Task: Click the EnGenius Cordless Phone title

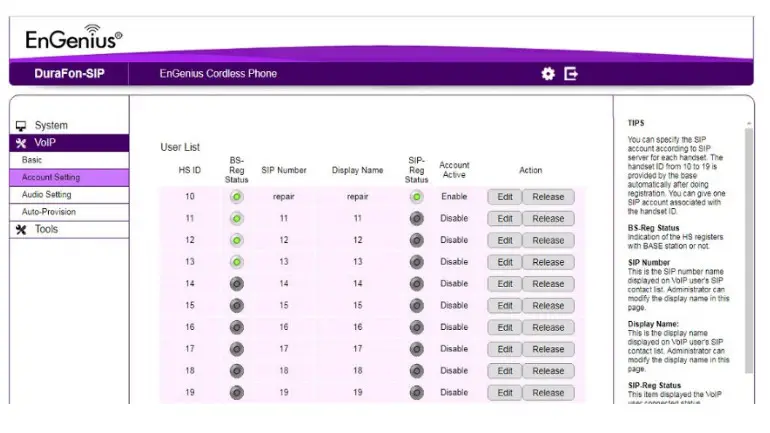Action: [x=218, y=74]
